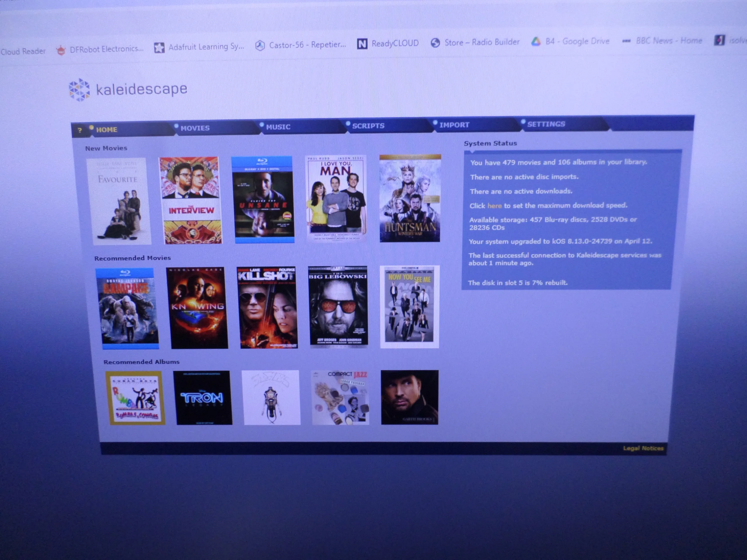Click the 'Recommended Albums' heading
747x560 pixels.
[x=142, y=362]
